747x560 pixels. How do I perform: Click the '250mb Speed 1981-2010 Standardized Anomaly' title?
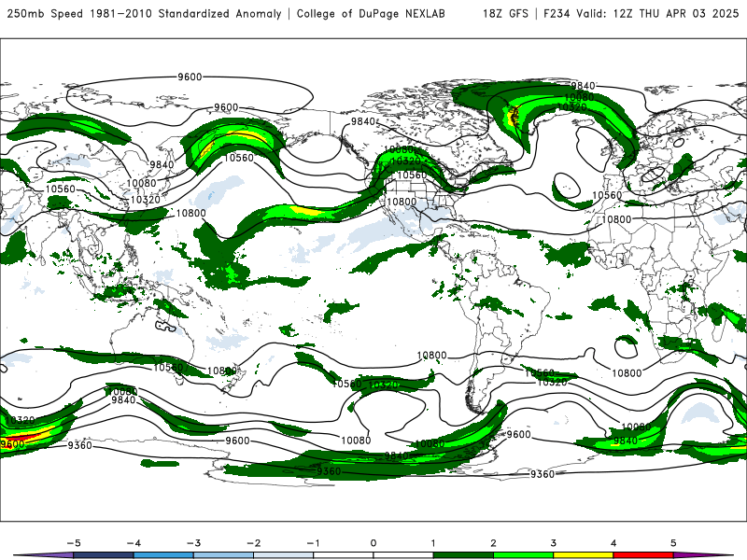tap(145, 14)
